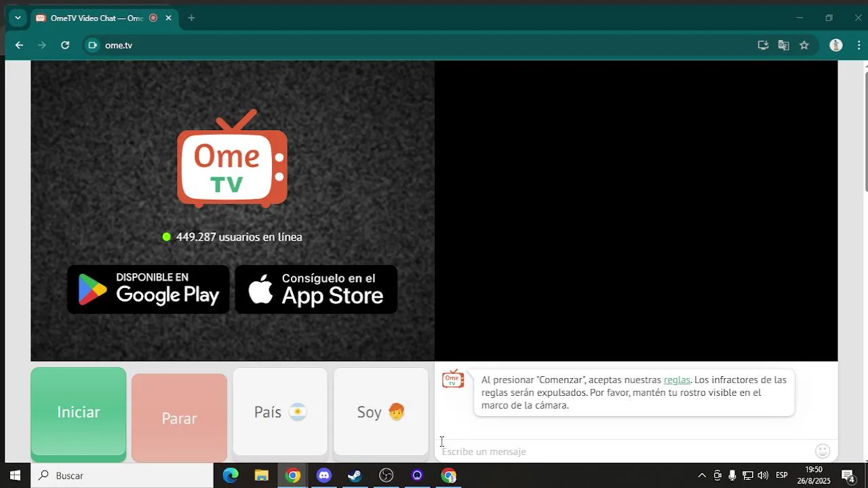Show hidden system tray icons
This screenshot has width=868, height=488.
click(702, 476)
